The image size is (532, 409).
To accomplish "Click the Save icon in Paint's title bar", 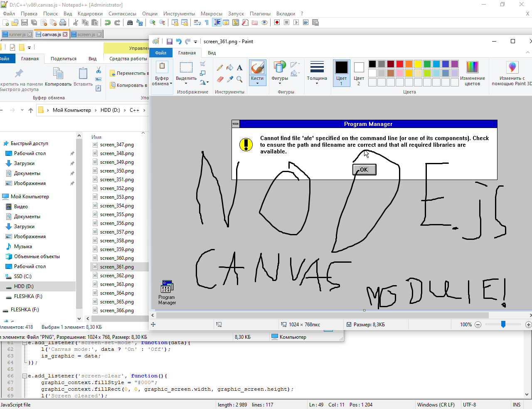I will [x=169, y=41].
